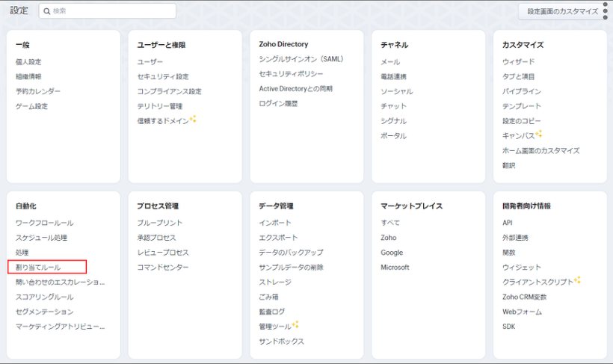613x364 pixels.
Task: Select セキュリティポリシー in Zoho Directory
Action: pyautogui.click(x=291, y=74)
